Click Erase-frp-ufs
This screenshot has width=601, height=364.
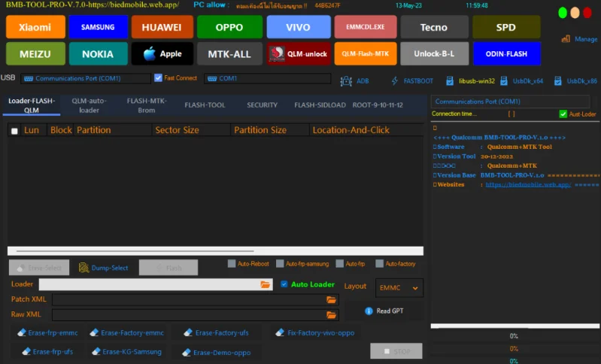coord(47,351)
